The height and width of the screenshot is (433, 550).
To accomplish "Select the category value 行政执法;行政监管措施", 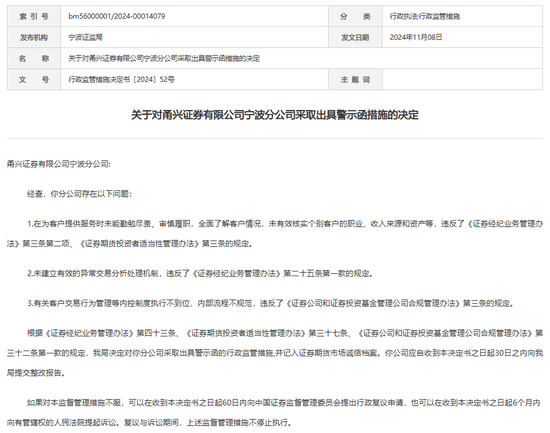I will point(425,16).
